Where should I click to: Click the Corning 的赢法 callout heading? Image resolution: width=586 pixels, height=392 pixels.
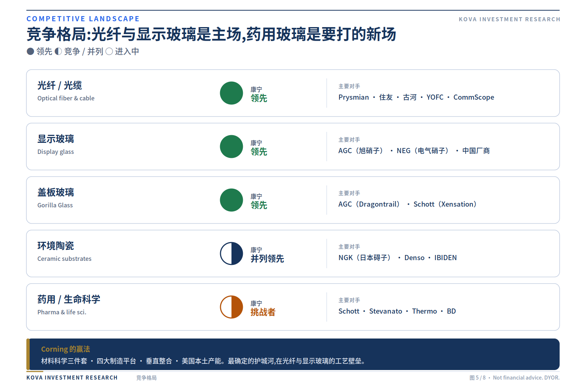tap(66, 349)
